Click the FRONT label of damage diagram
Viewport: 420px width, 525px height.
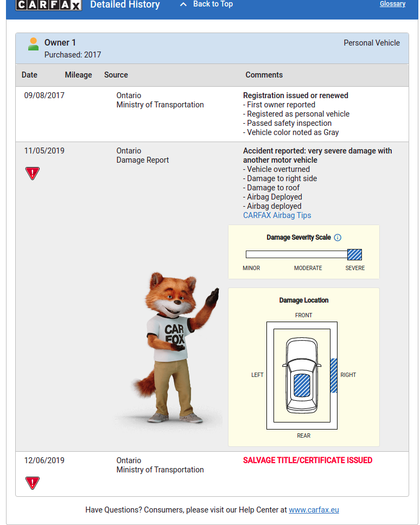tap(303, 316)
